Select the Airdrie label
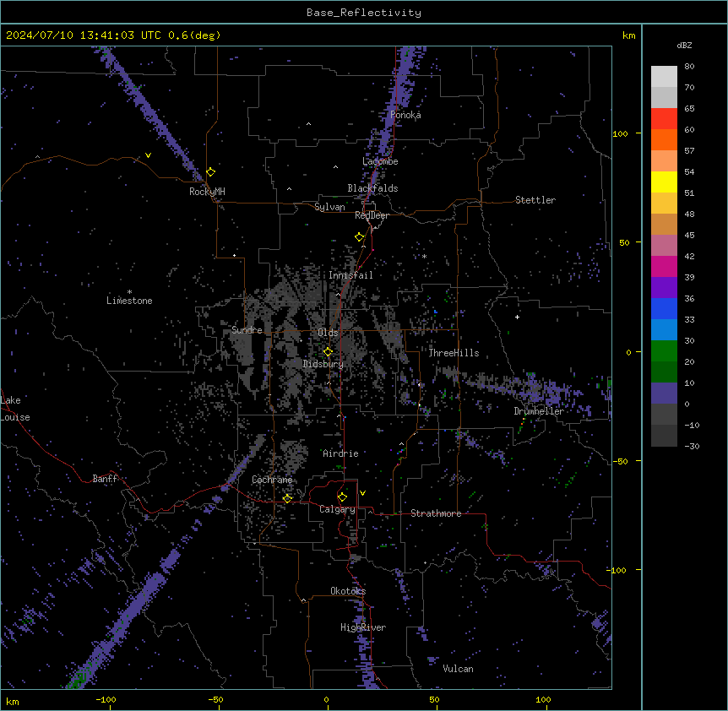Screen dimensions: 728x711 tap(340, 453)
